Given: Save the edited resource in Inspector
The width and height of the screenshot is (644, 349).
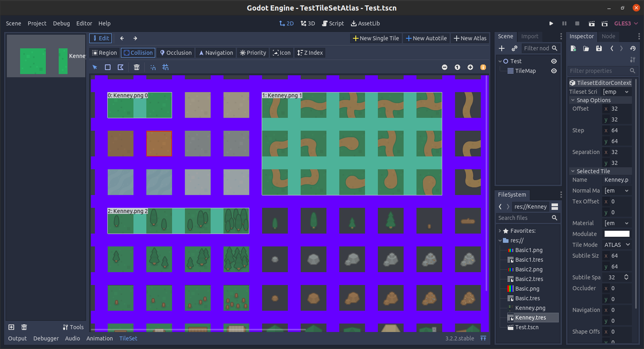Looking at the screenshot, I should click(x=599, y=48).
